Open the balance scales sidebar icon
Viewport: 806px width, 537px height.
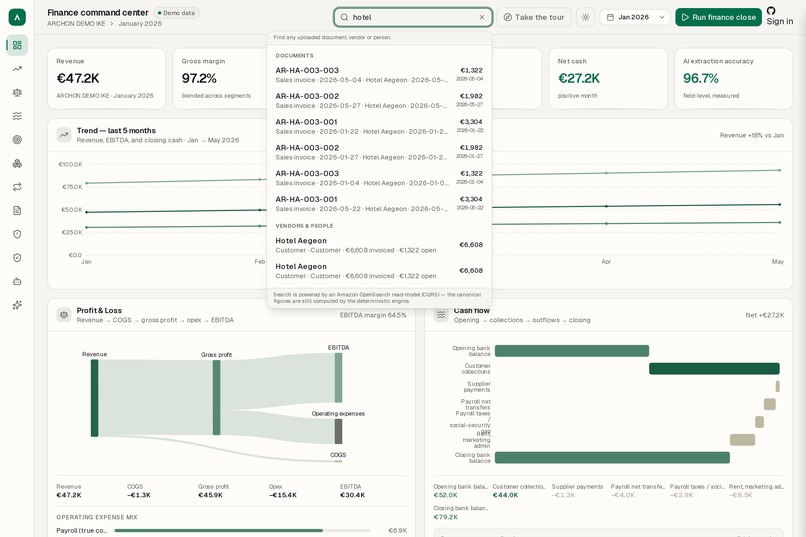click(17, 92)
